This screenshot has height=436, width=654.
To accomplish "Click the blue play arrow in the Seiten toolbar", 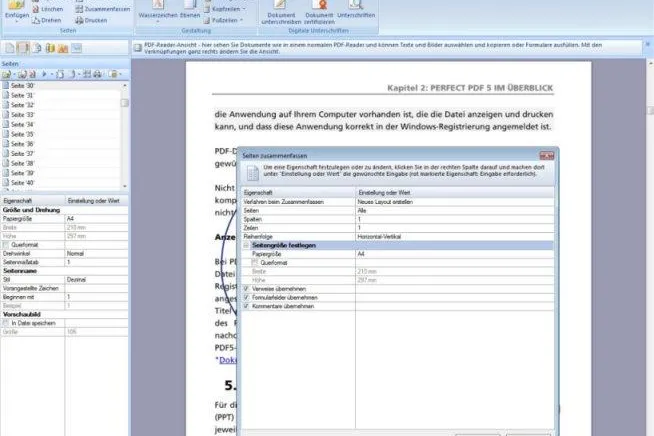I will click(44, 74).
